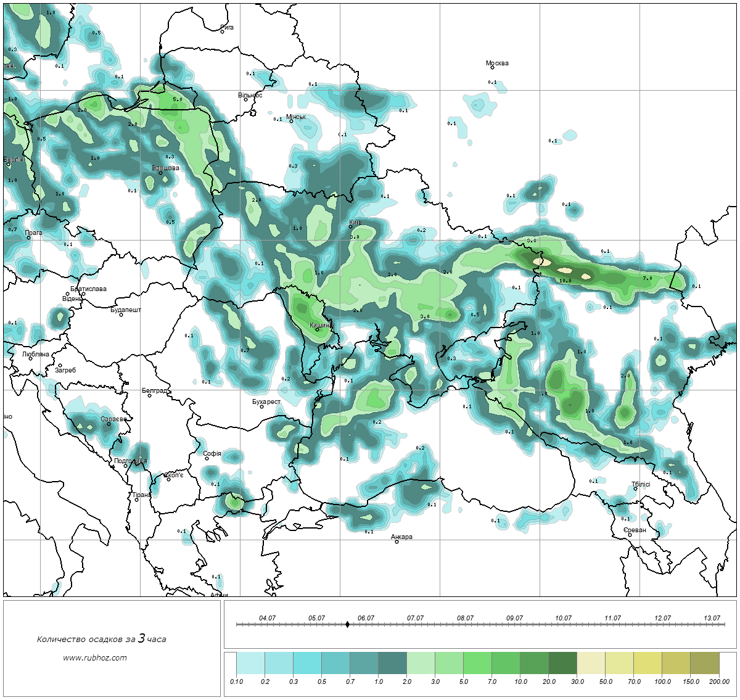740x700 pixels.
Task: Jump to 10.07 on the timeline
Action: (x=563, y=619)
